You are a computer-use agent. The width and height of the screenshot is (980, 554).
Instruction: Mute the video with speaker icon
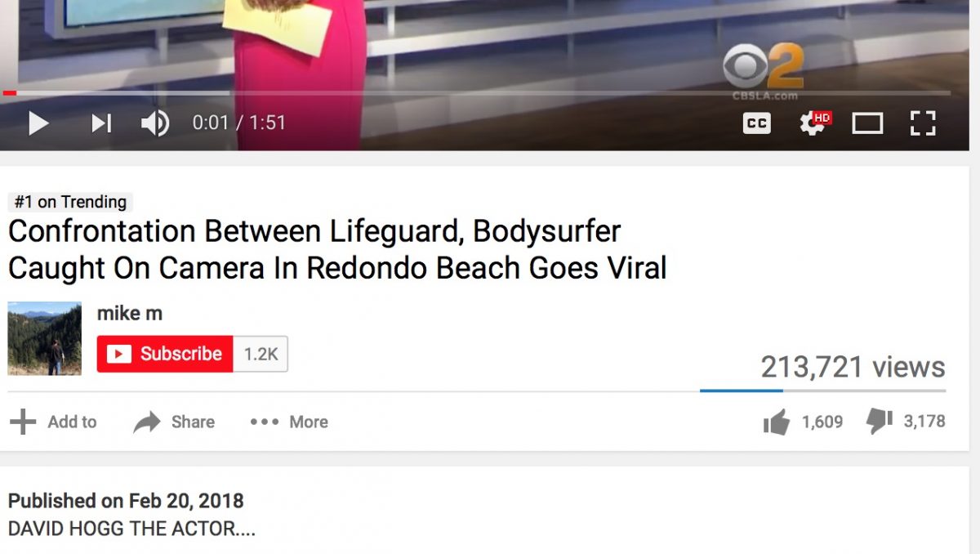coord(155,123)
